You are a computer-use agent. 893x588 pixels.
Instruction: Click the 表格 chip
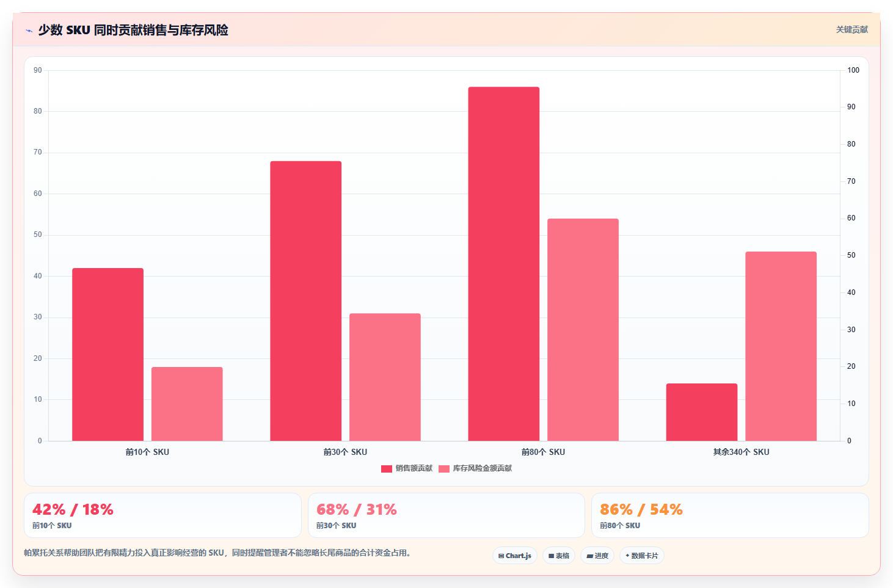[559, 556]
